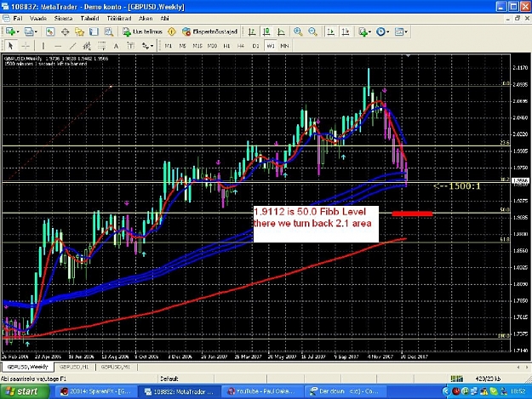Viewport: 532px width, 399px height.
Task: Select the GBPUSD,Weekly chart tab
Action: coord(27,367)
